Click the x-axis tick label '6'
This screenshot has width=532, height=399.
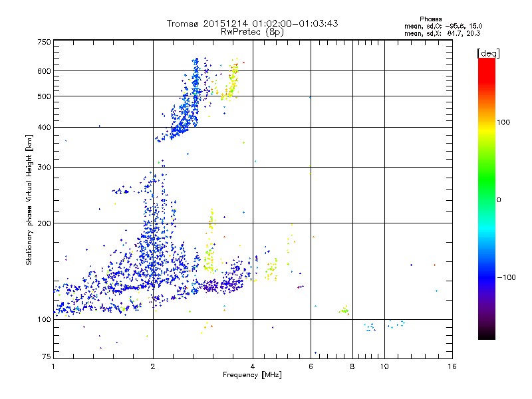pos(311,366)
